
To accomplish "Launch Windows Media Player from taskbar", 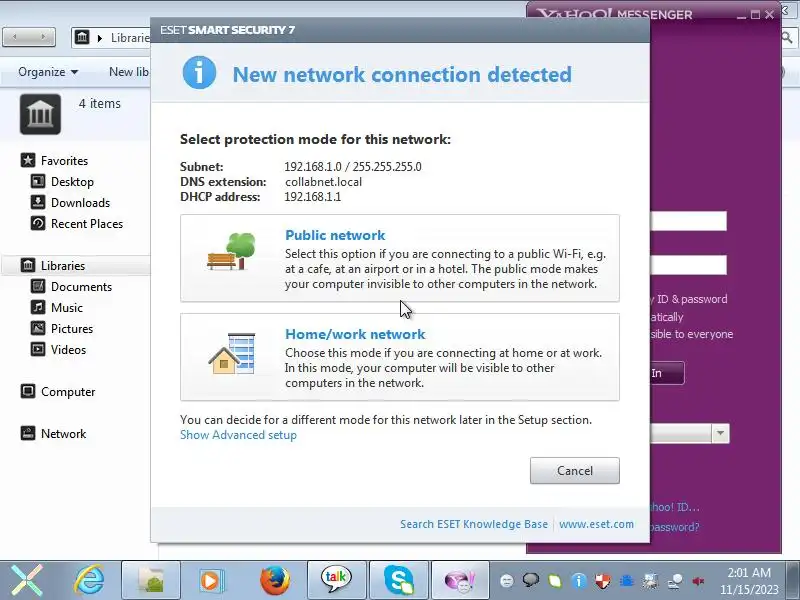I will coord(211,580).
